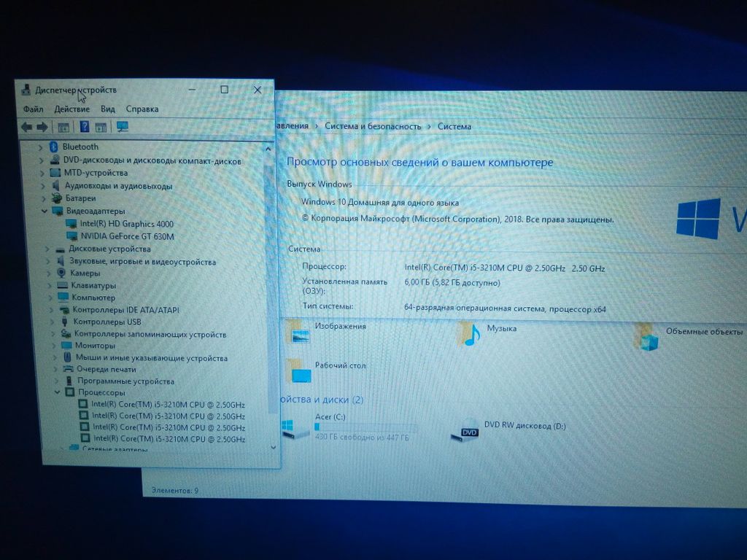Click the toolbar icon right of Help icon
The width and height of the screenshot is (747, 560).
point(101,127)
